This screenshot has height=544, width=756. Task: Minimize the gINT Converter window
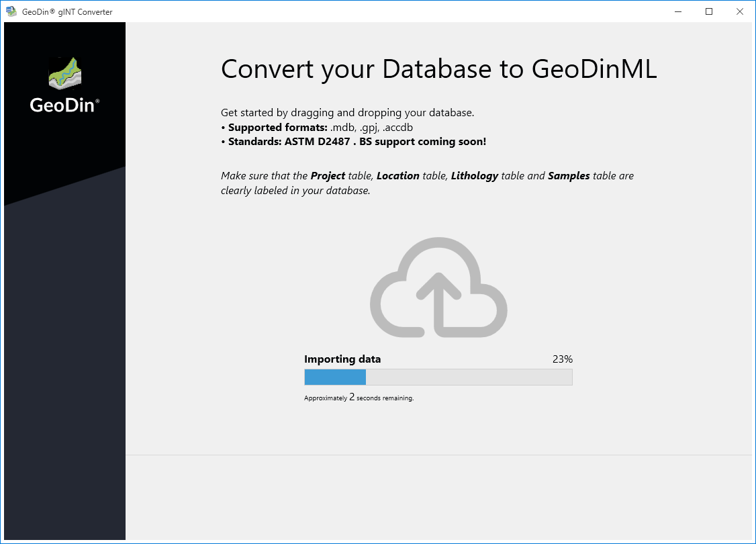[x=677, y=11]
